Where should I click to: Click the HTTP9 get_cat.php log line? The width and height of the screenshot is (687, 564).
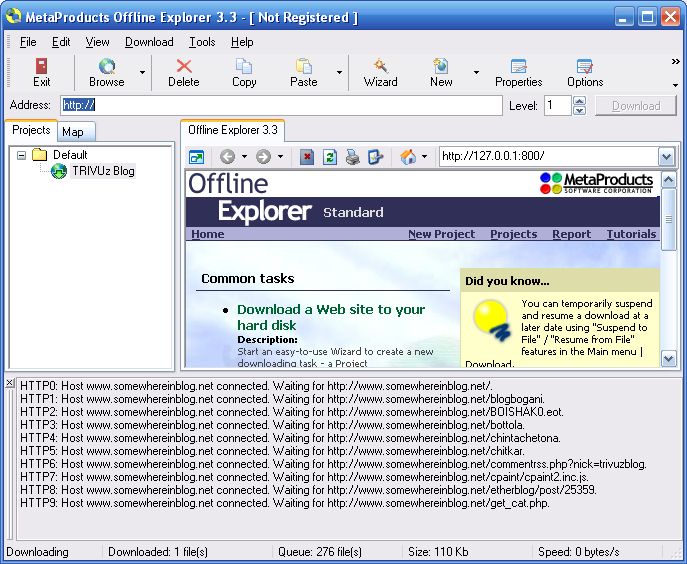point(285,503)
